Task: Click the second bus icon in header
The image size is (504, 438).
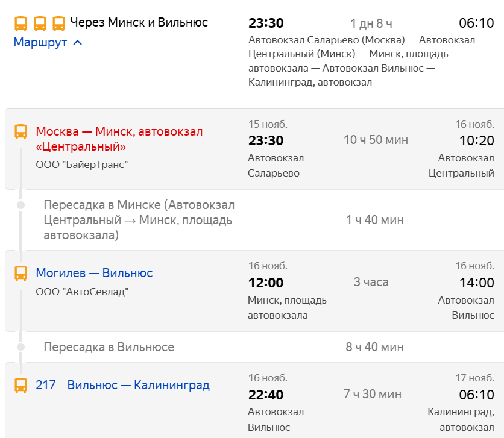Action: pos(40,23)
